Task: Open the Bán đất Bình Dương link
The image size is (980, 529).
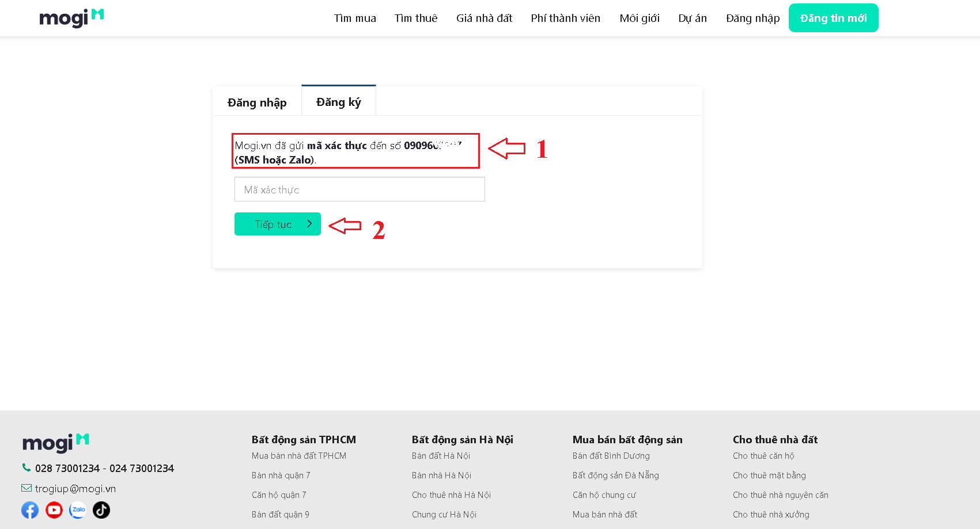Action: click(x=611, y=456)
